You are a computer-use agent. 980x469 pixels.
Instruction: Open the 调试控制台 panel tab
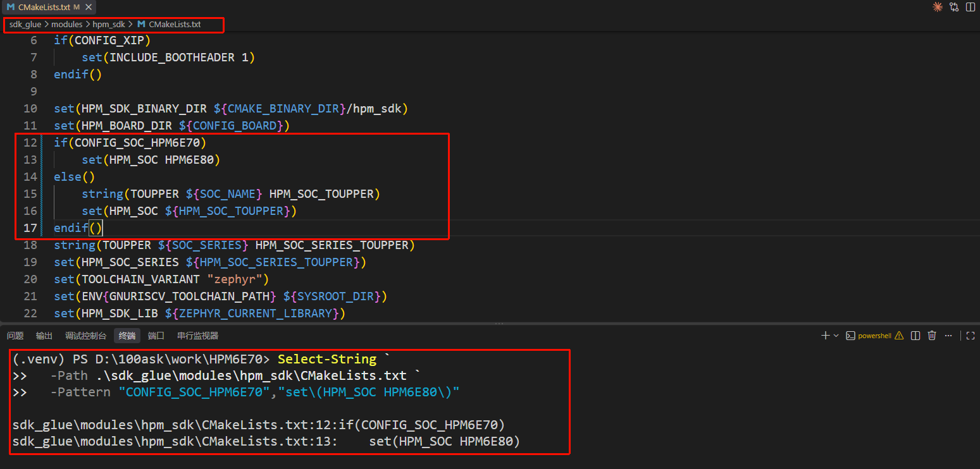pyautogui.click(x=85, y=336)
